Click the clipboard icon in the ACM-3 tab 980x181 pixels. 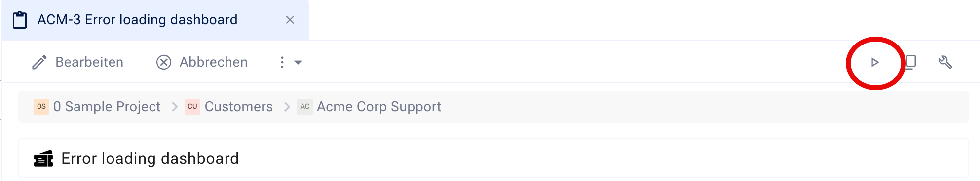(x=20, y=20)
